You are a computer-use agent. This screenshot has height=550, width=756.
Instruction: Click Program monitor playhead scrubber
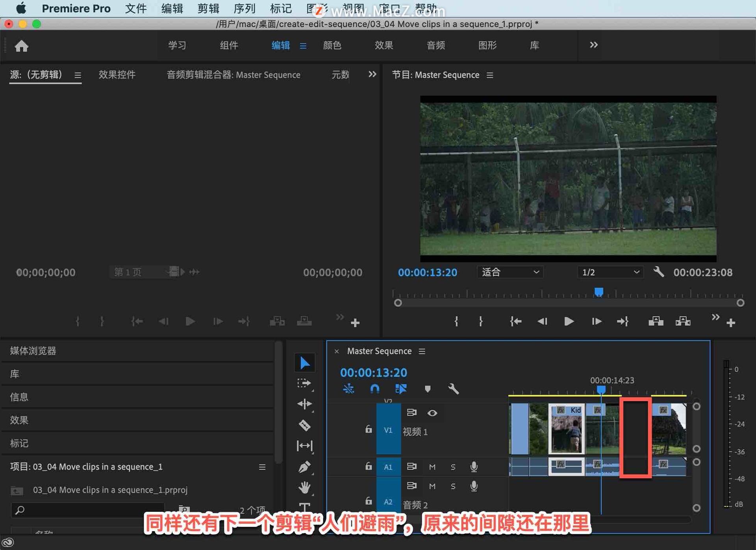tap(598, 292)
